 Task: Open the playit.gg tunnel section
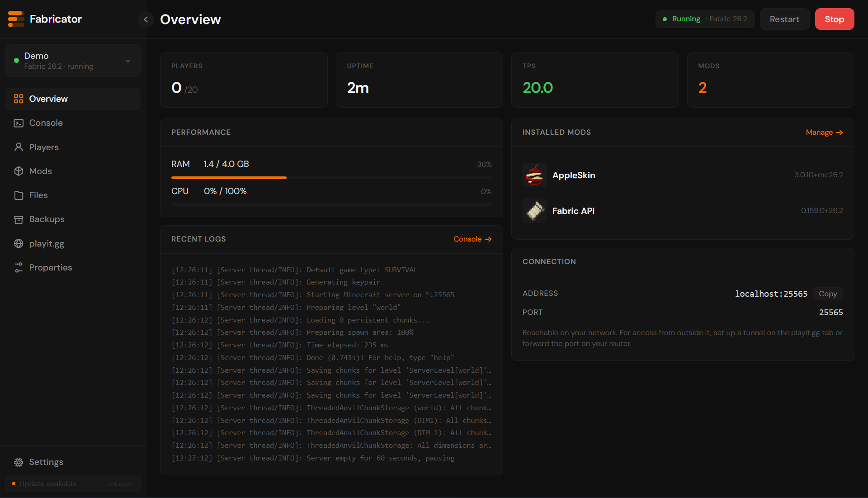tap(73, 243)
